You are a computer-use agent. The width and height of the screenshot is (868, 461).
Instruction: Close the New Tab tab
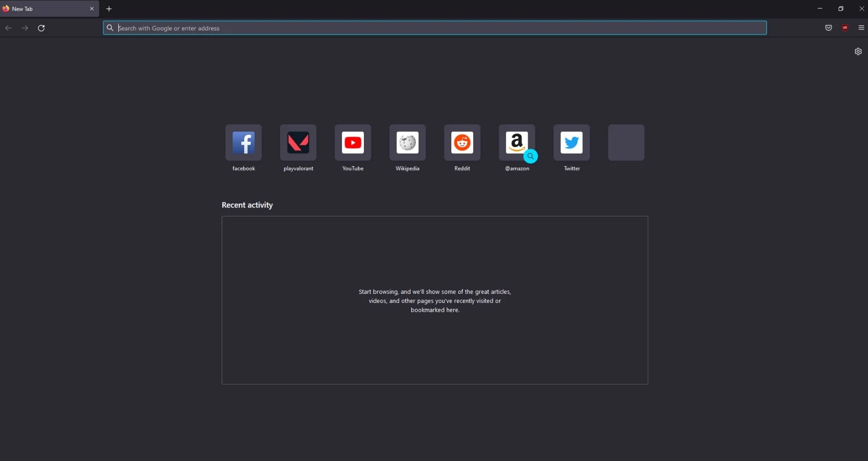point(92,9)
